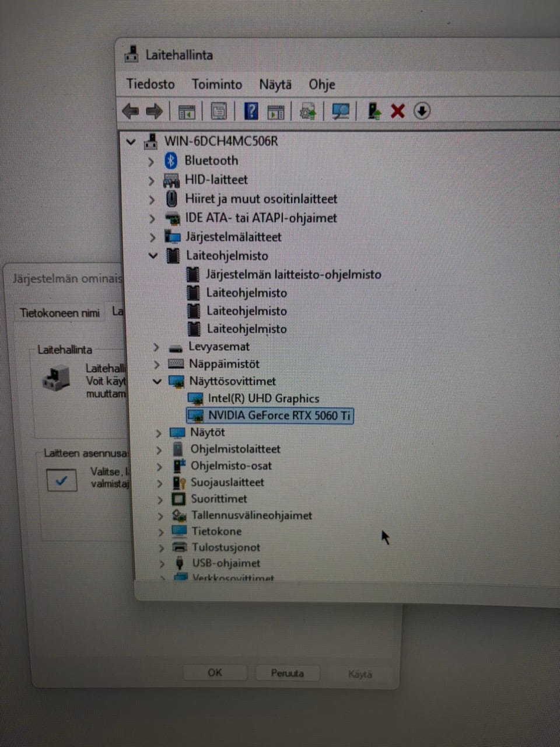The width and height of the screenshot is (560, 747).
Task: Click the Ohjelmisto-osat component icon
Action: pyautogui.click(x=178, y=466)
